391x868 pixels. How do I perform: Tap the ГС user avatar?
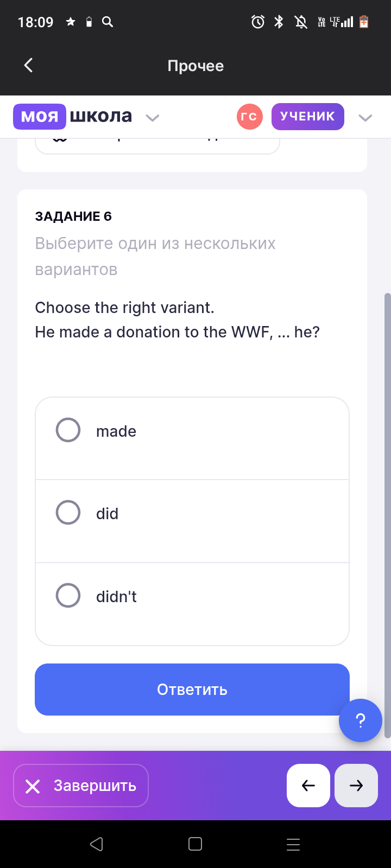(249, 117)
